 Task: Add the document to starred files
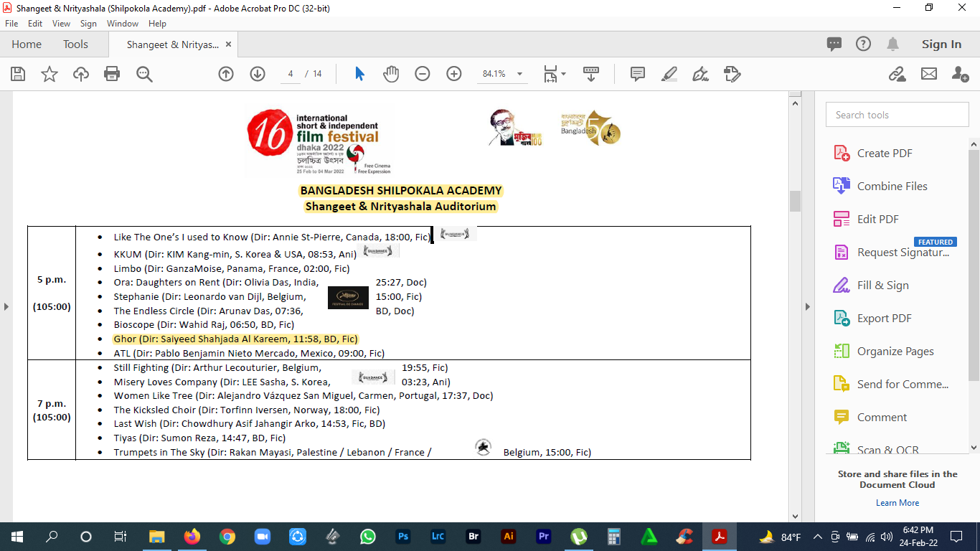(x=50, y=74)
